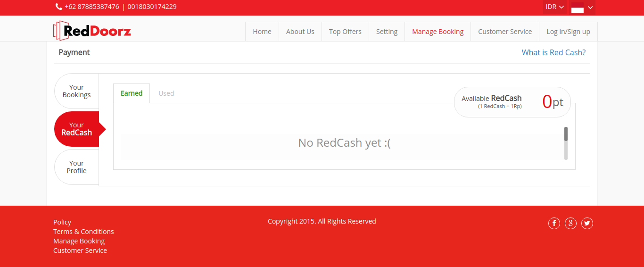Open Terms & Conditions footer link
Screen dimensions: 644x267
[83, 232]
